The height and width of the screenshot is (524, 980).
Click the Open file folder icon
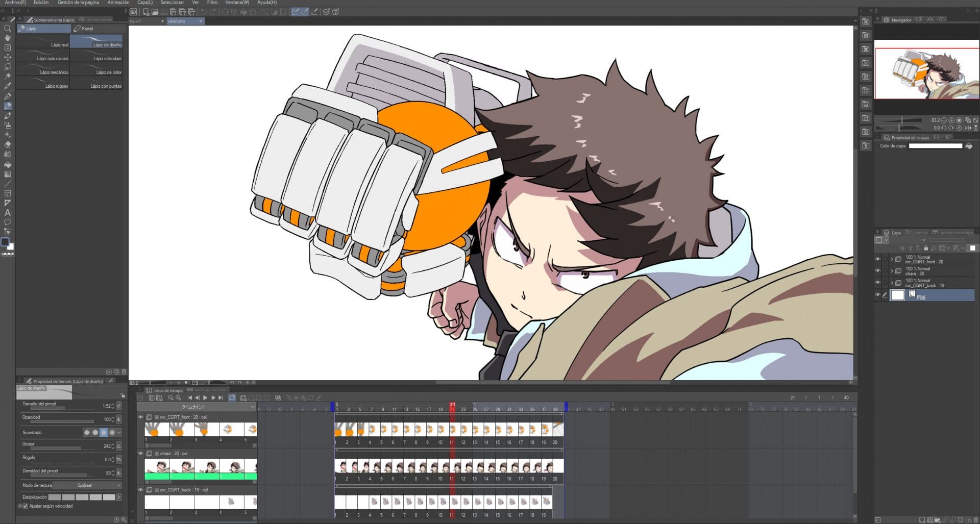155,12
